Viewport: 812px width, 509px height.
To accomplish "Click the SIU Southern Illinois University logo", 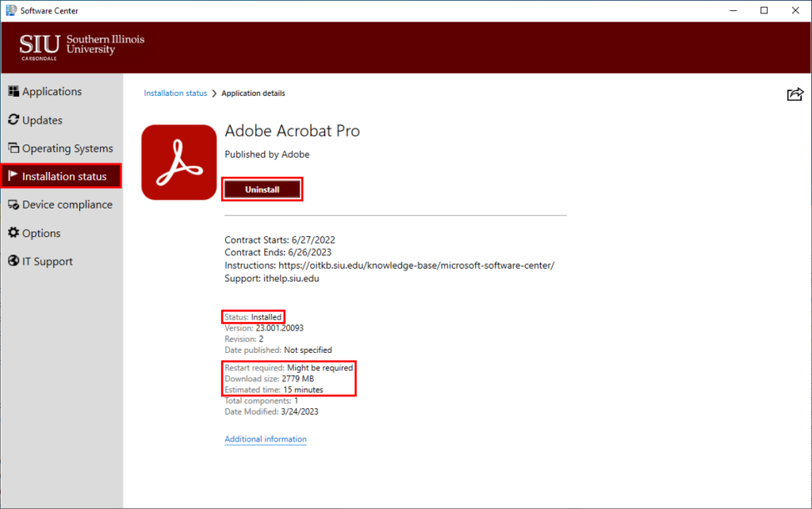I will [82, 47].
